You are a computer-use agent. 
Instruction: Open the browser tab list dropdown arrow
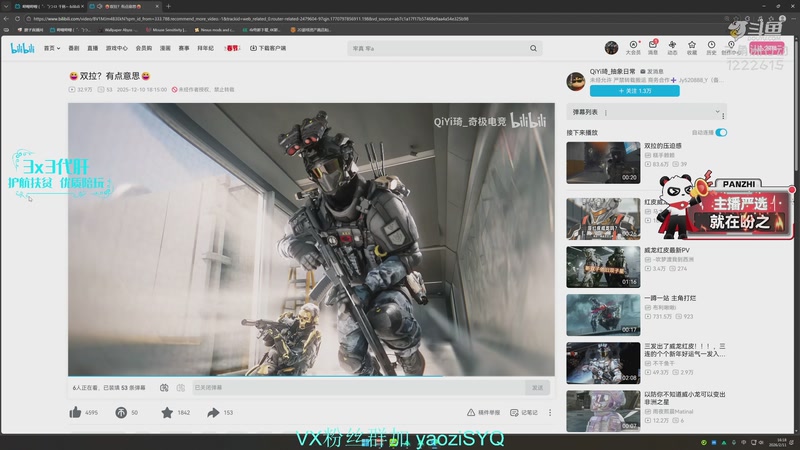pyautogui.click(x=6, y=6)
